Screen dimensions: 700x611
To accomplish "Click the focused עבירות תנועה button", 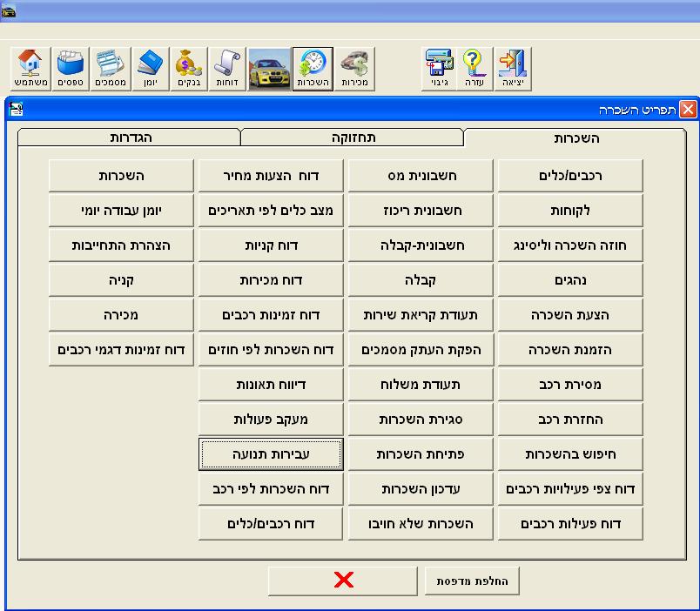I will (271, 454).
